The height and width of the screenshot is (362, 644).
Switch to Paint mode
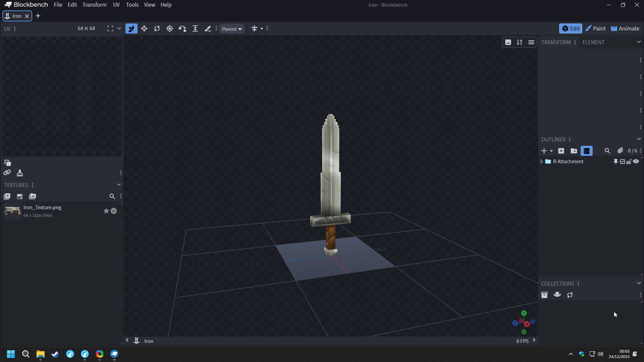595,28
